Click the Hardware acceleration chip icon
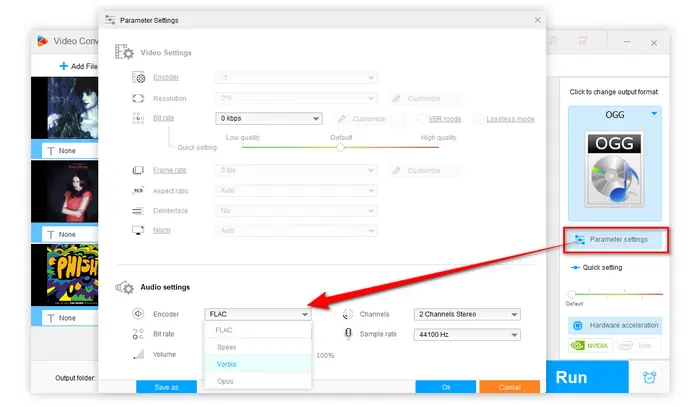This screenshot has width=700, height=407. click(x=577, y=325)
